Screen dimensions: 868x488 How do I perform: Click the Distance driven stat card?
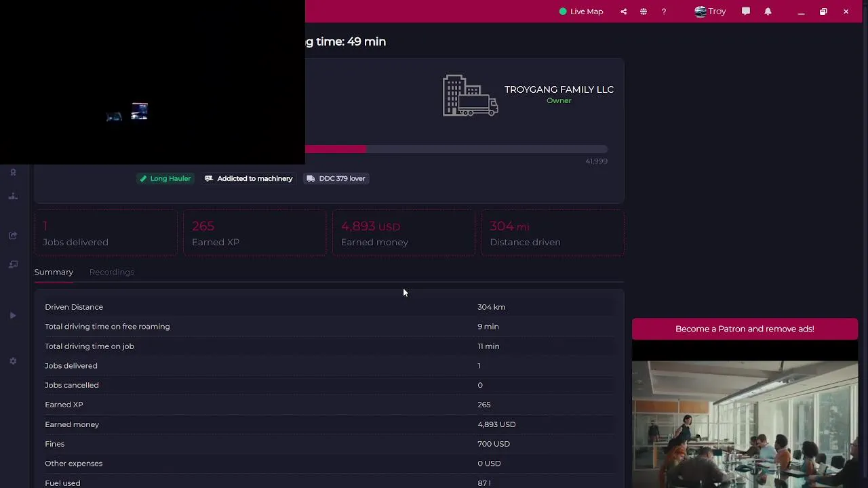[x=553, y=233]
